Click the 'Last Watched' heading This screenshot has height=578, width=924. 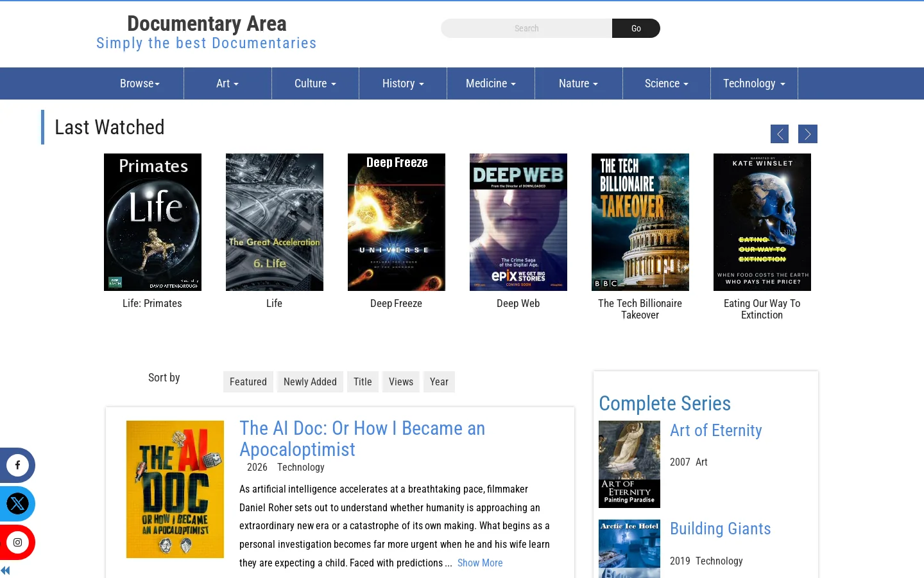tap(110, 127)
